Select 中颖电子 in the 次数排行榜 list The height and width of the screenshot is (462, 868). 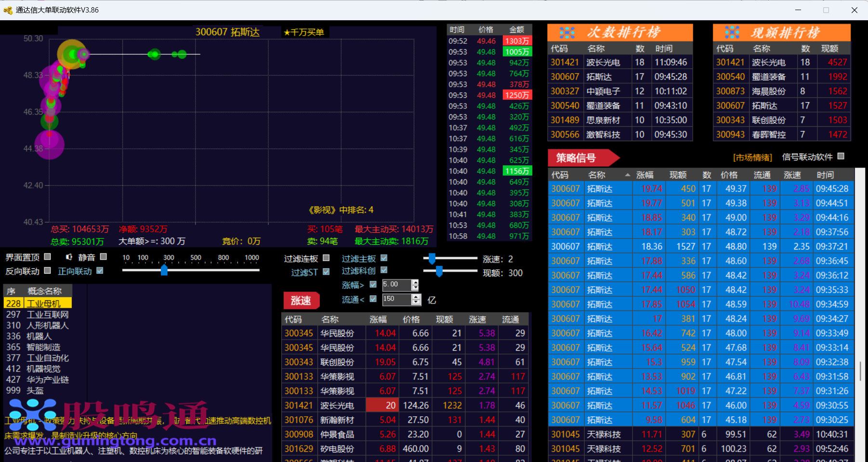pyautogui.click(x=620, y=91)
